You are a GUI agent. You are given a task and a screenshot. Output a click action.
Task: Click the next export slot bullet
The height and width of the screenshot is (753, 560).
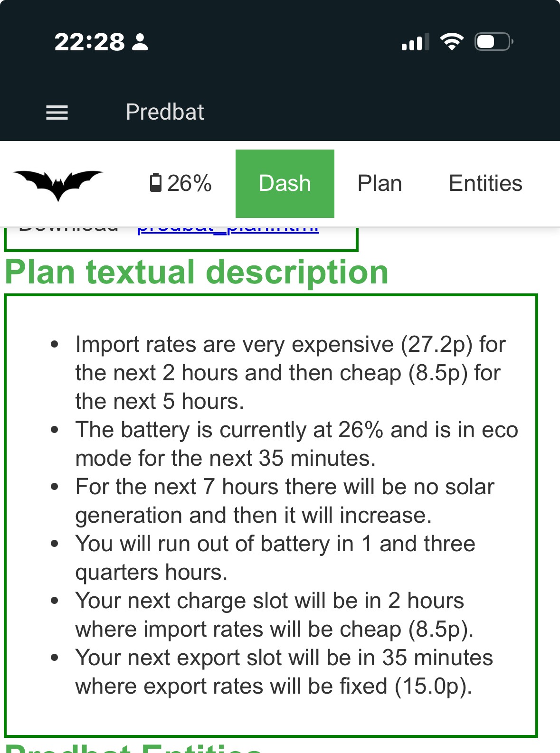click(284, 672)
